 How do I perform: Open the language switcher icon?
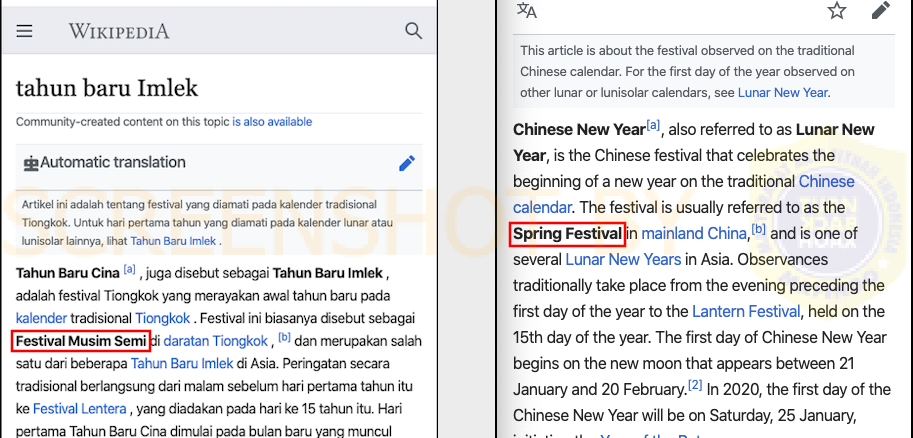coord(526,10)
